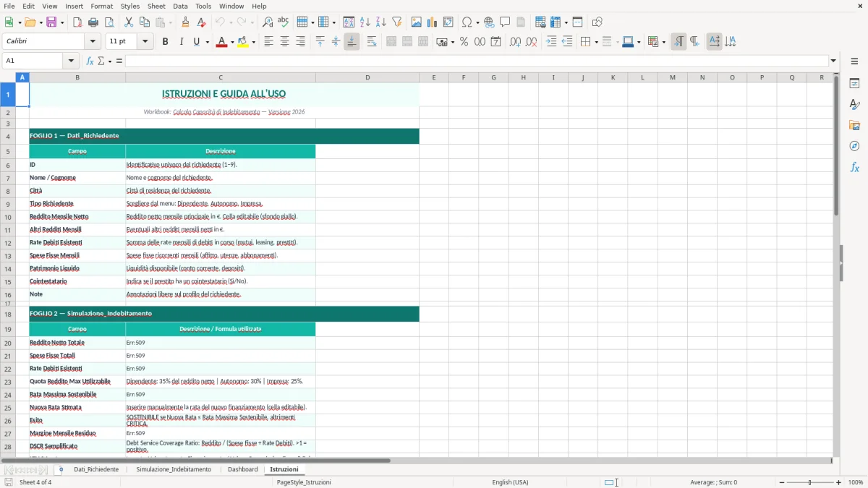Toggle Italic formatting

[181, 42]
